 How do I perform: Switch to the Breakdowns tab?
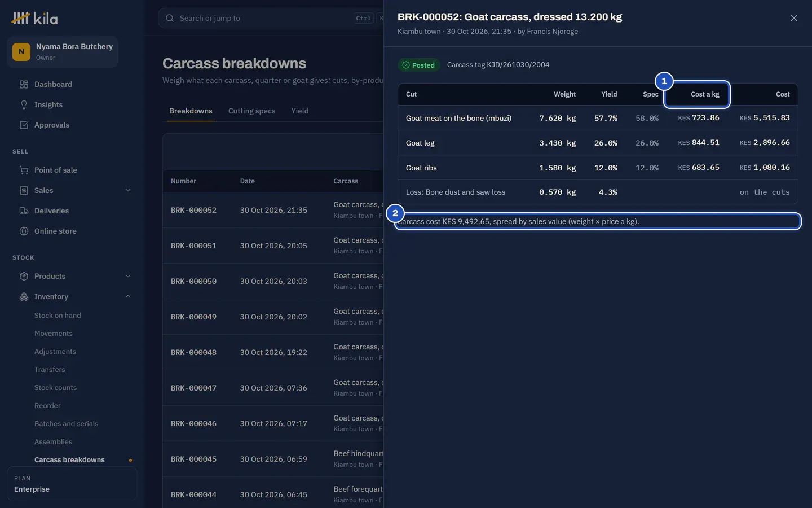click(x=191, y=111)
